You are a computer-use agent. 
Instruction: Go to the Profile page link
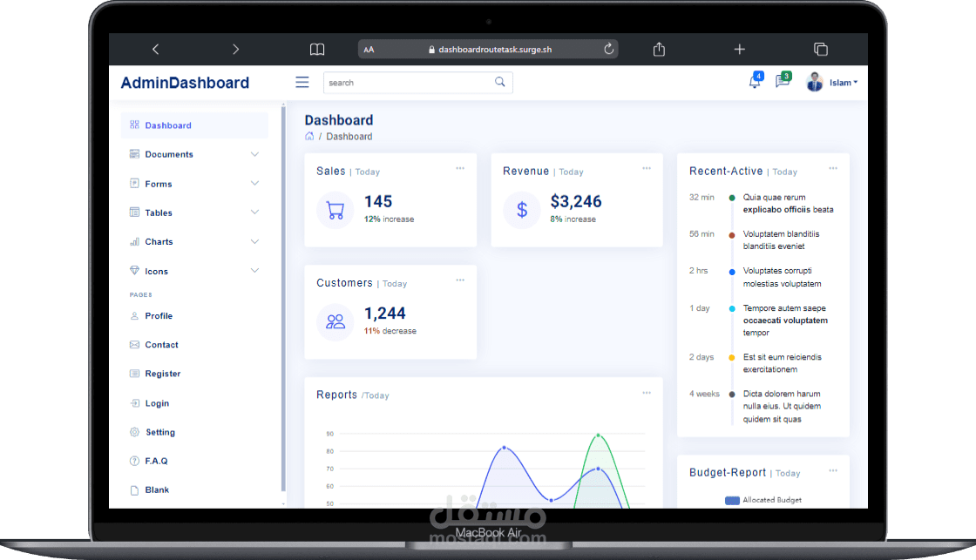159,315
